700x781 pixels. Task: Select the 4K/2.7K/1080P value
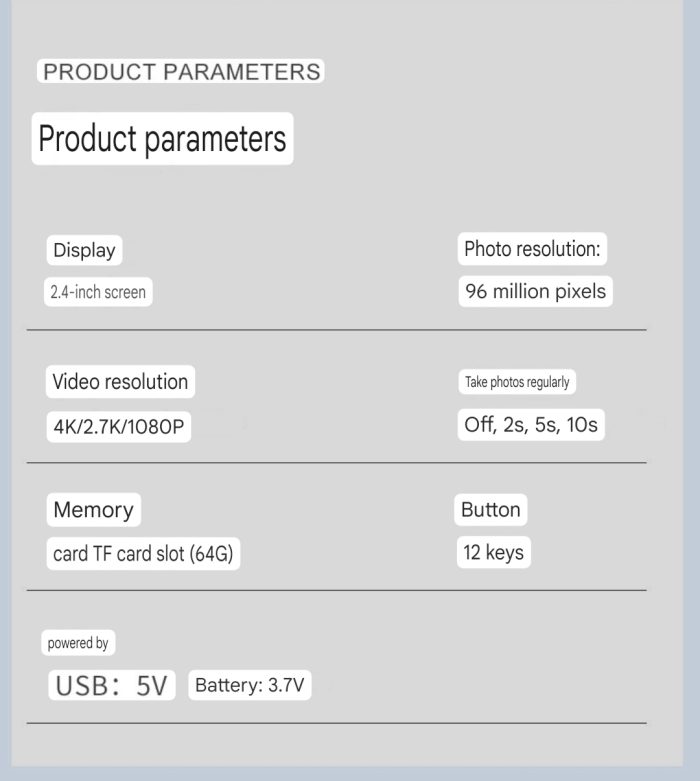click(x=119, y=427)
